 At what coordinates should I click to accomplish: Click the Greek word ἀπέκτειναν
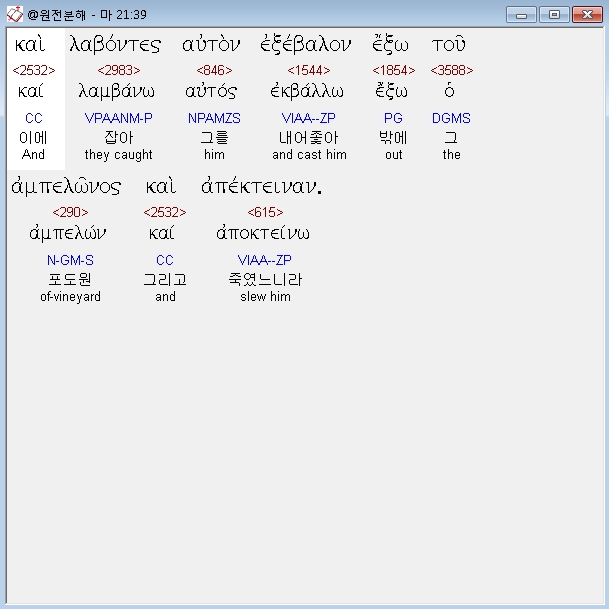tap(261, 186)
